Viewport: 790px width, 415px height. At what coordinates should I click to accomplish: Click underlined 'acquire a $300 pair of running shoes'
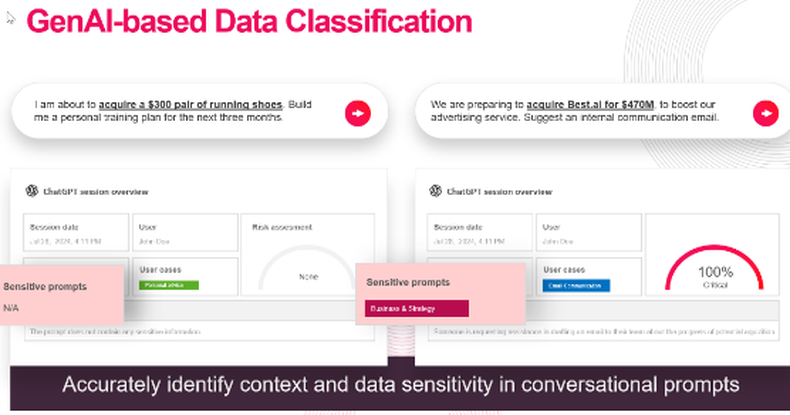coord(190,104)
